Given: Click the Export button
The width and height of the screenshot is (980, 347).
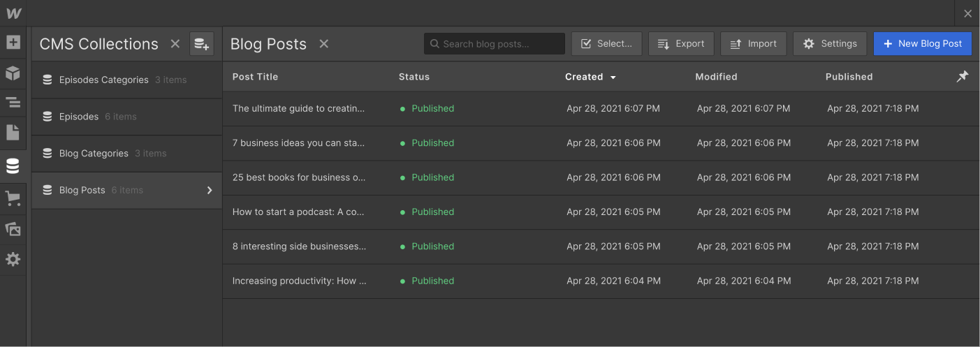Looking at the screenshot, I should pos(681,43).
